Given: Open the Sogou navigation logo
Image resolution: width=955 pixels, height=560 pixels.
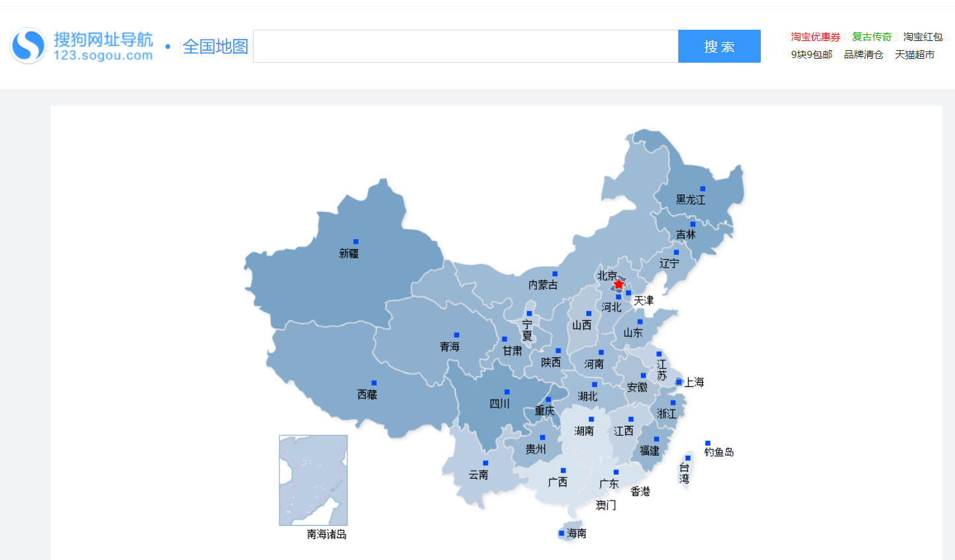Looking at the screenshot, I should coord(82,46).
